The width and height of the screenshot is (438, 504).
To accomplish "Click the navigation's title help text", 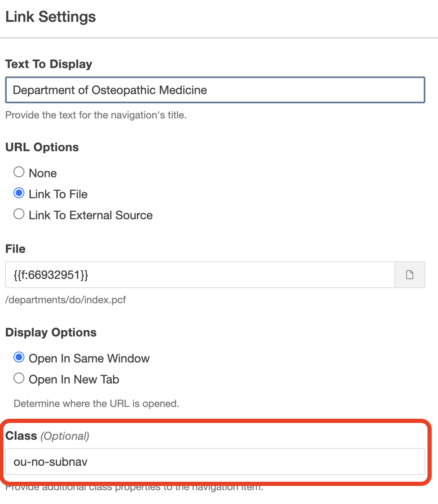I will click(96, 115).
